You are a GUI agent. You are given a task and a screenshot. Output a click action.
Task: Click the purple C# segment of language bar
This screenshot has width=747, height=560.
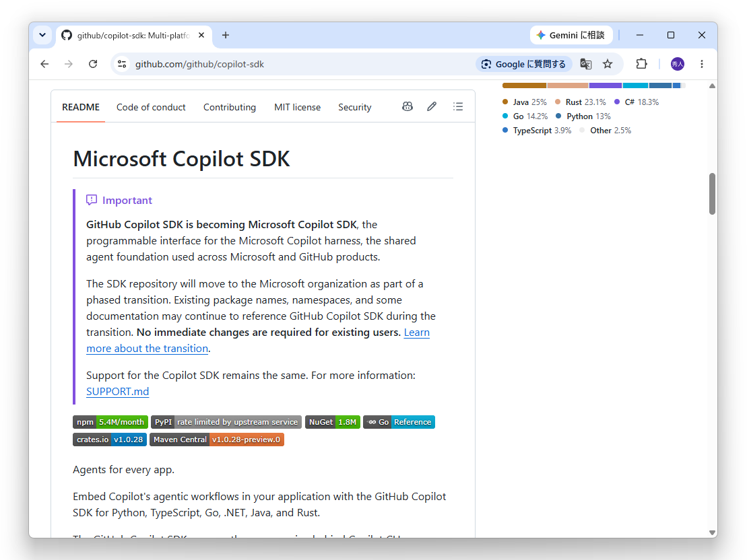pyautogui.click(x=605, y=85)
